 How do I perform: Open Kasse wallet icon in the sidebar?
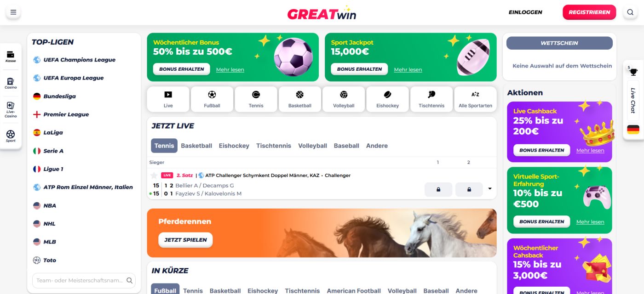click(11, 57)
